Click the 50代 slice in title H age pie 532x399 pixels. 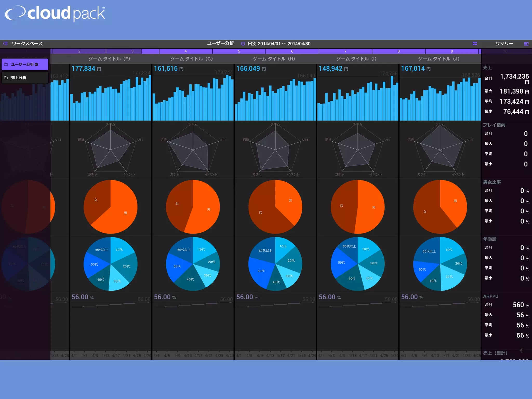pos(261,271)
